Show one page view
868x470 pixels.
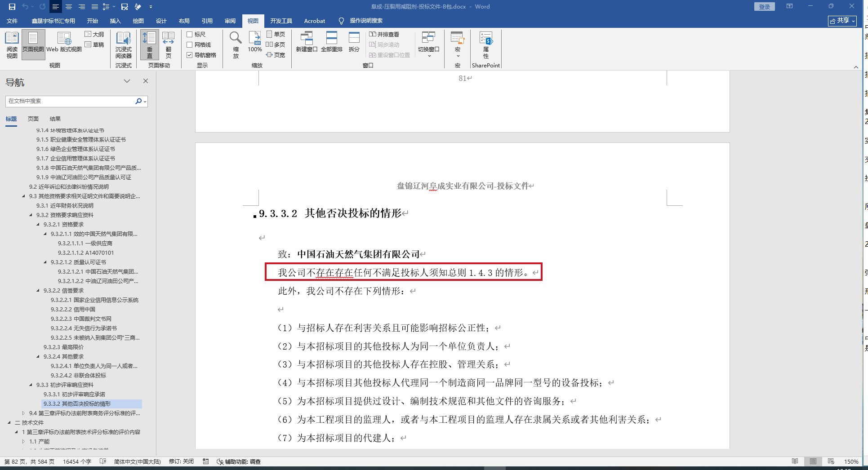pyautogui.click(x=276, y=34)
